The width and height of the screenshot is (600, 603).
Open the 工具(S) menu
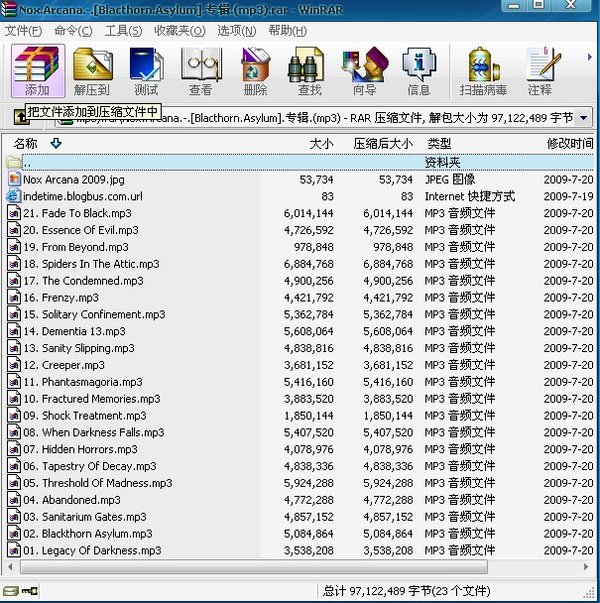tap(123, 31)
